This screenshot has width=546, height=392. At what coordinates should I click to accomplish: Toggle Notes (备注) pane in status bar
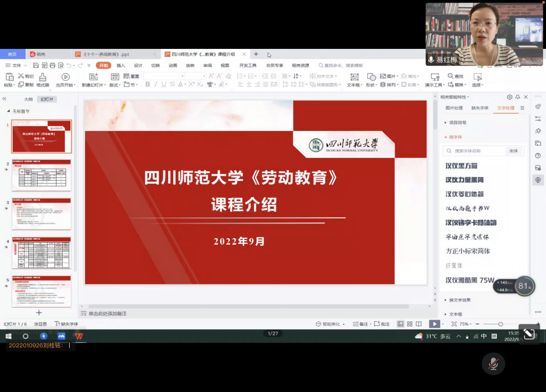tap(361, 324)
